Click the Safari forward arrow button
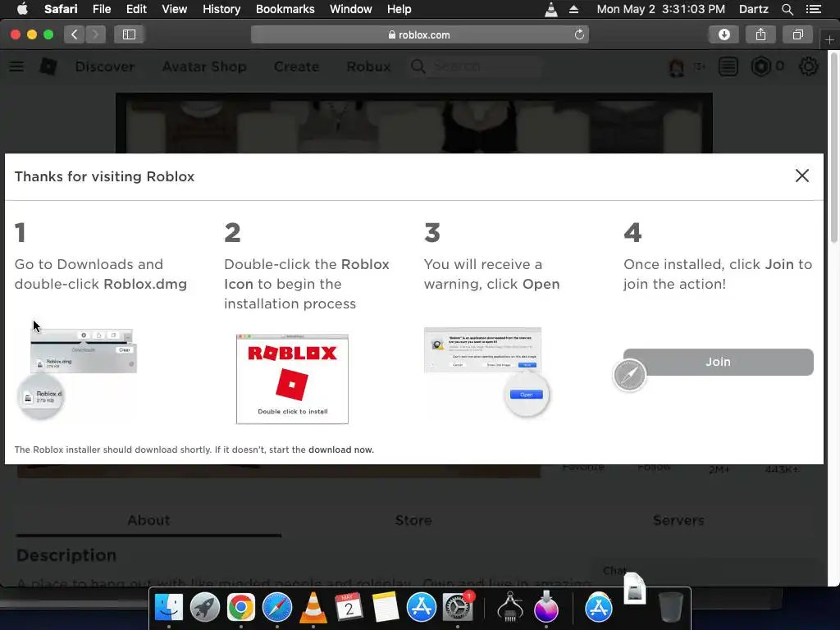 [x=95, y=34]
